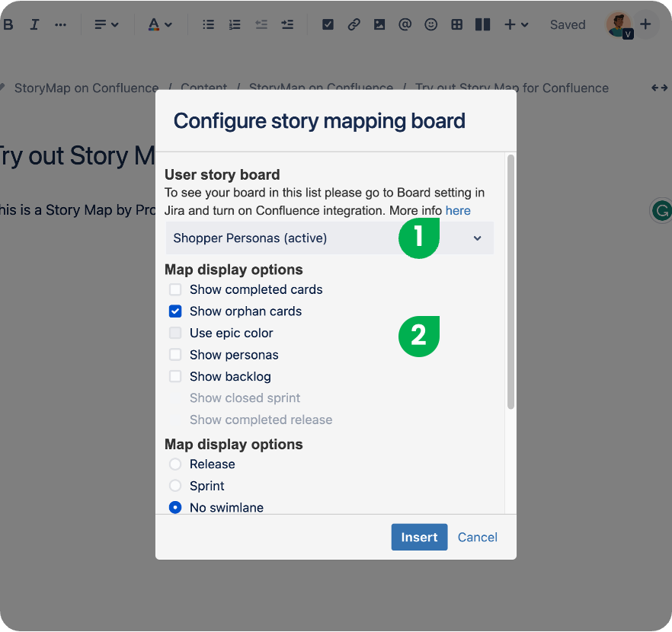Insert a bullet list from toolbar
The width and height of the screenshot is (672, 632).
tap(208, 24)
